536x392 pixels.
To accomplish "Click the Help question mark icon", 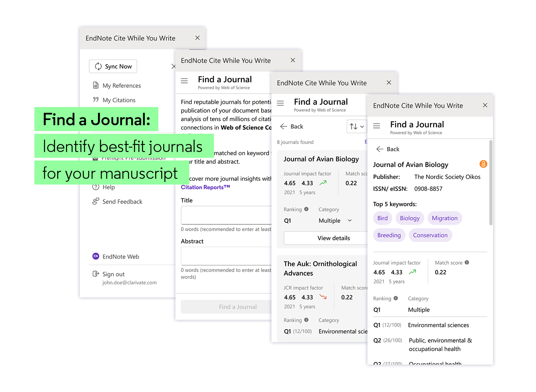I will (96, 187).
